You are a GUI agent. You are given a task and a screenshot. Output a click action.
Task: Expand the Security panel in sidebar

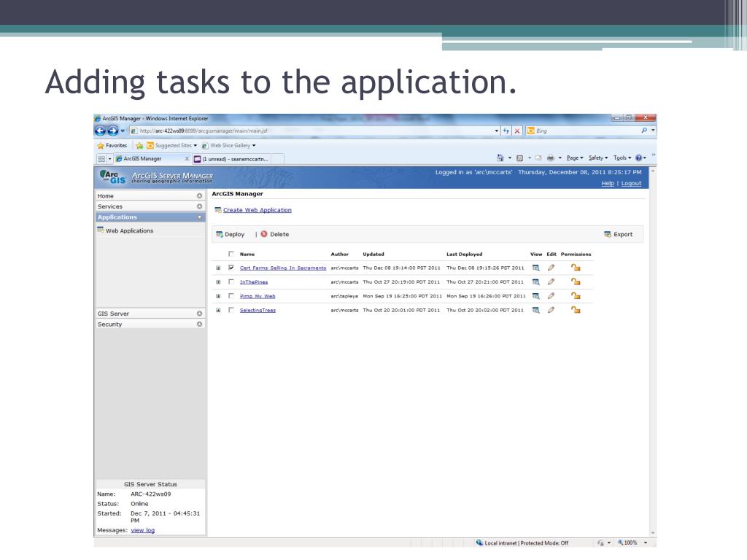pyautogui.click(x=200, y=324)
